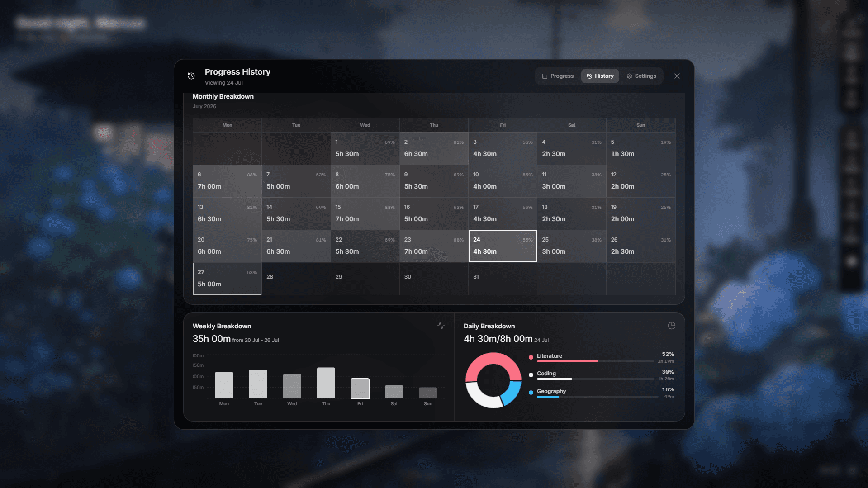Click Tue bar in weekly chart
The width and height of the screenshot is (868, 488).
[x=258, y=384]
